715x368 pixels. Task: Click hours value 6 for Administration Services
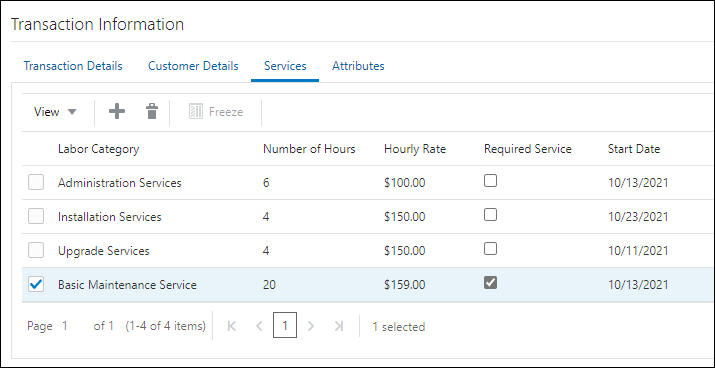(266, 183)
